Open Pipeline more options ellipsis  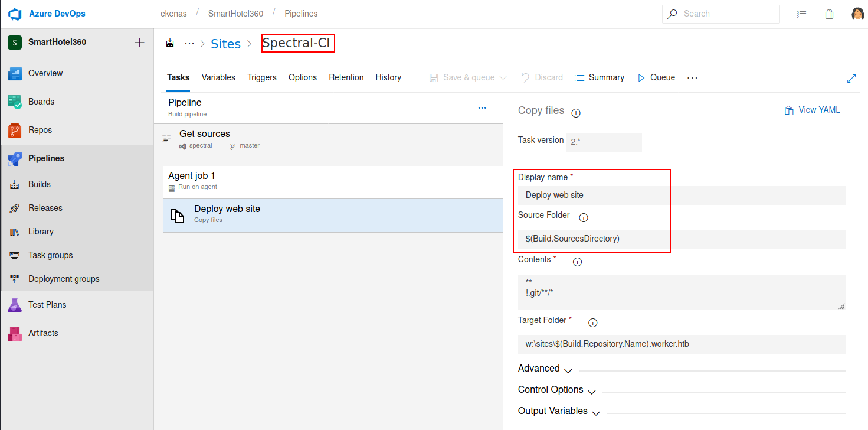click(482, 107)
